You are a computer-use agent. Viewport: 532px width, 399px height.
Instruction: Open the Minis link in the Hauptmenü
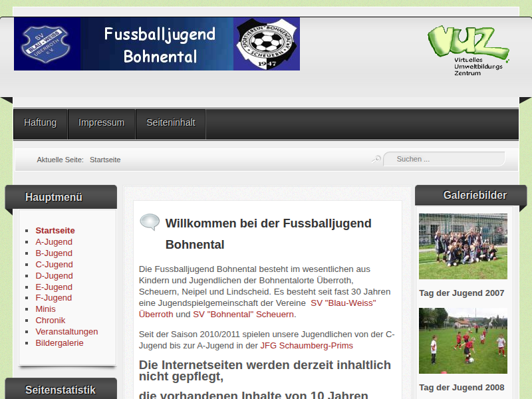[45, 309]
